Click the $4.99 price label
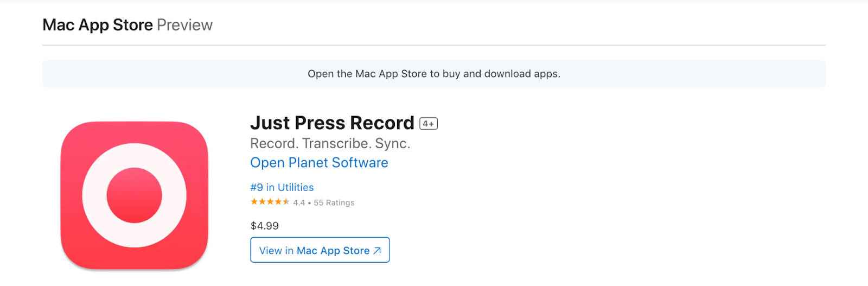Viewport: 868px width, 286px height. [265, 226]
